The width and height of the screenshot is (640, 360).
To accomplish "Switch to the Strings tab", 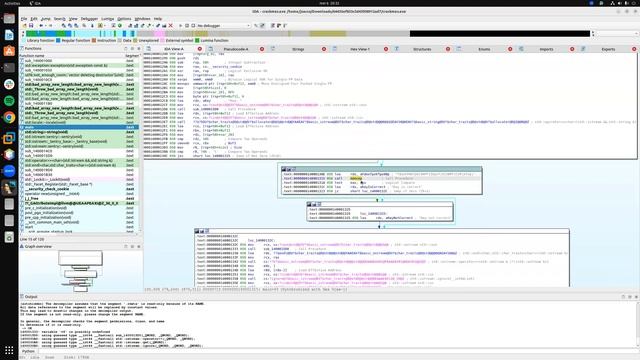I will [x=298, y=49].
